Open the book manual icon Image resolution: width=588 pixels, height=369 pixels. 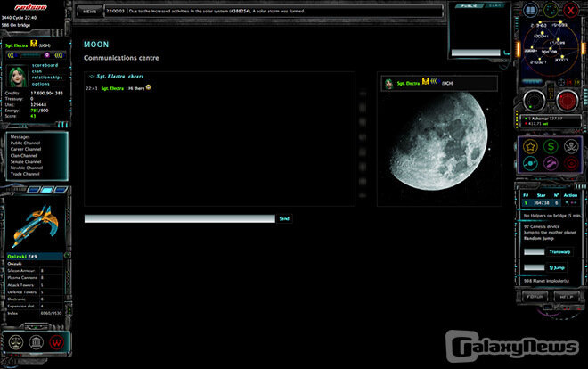click(530, 10)
